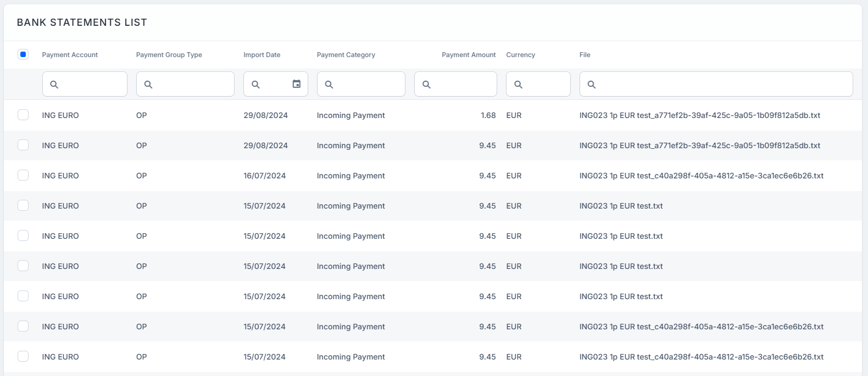The image size is (868, 376).
Task: Select the row with amount 1.68
Action: (23, 115)
